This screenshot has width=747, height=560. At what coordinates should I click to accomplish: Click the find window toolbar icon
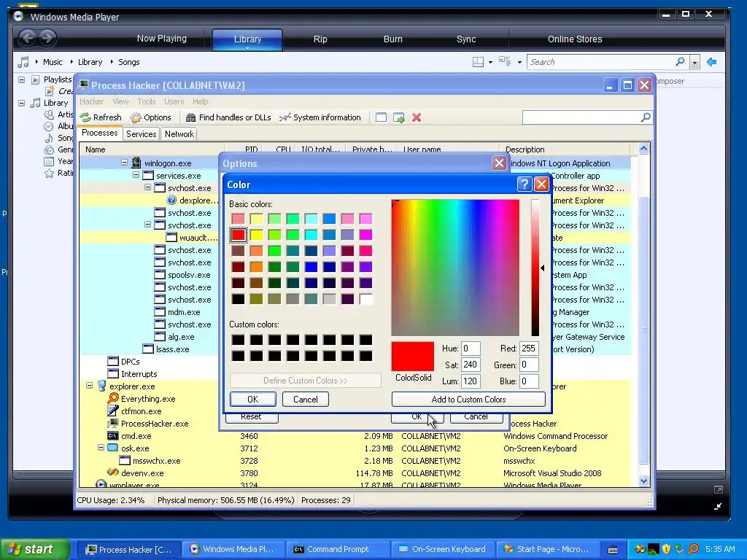[381, 117]
